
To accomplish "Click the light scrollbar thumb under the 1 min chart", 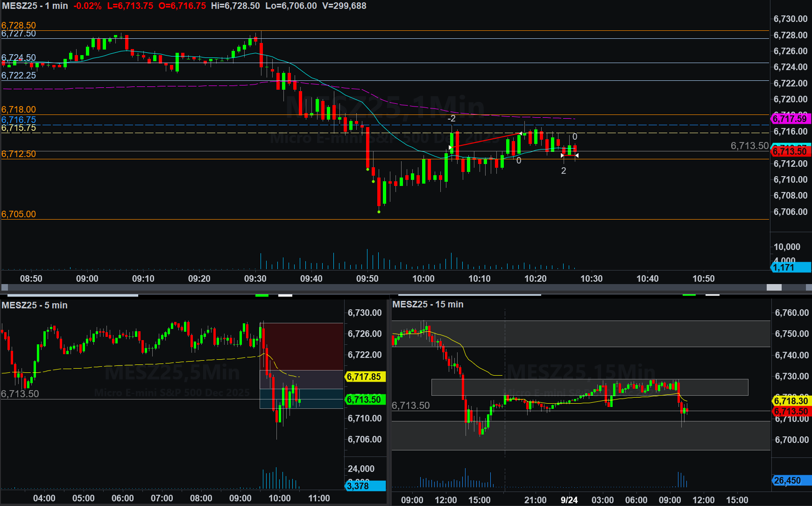I will click(774, 287).
